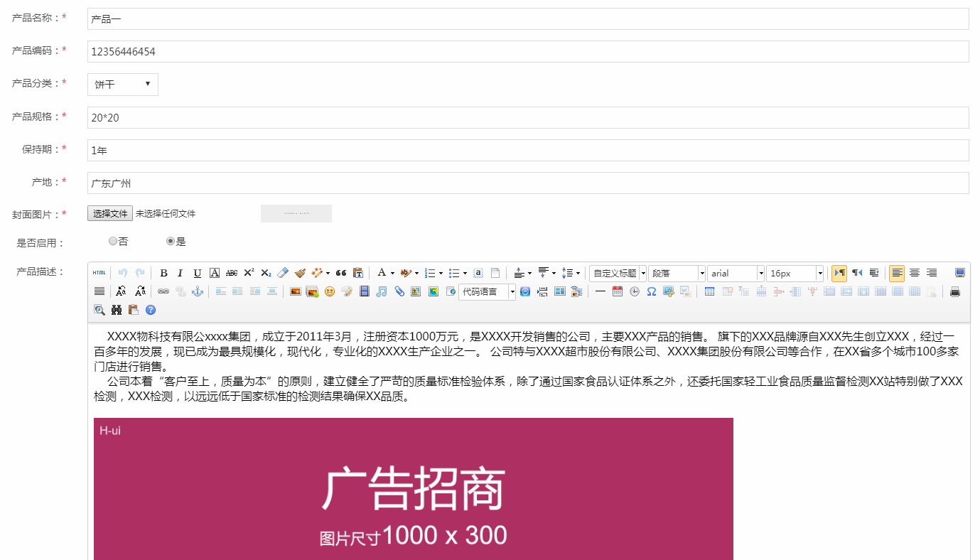Click the subscript icon
This screenshot has width=980, height=560.
(x=266, y=273)
